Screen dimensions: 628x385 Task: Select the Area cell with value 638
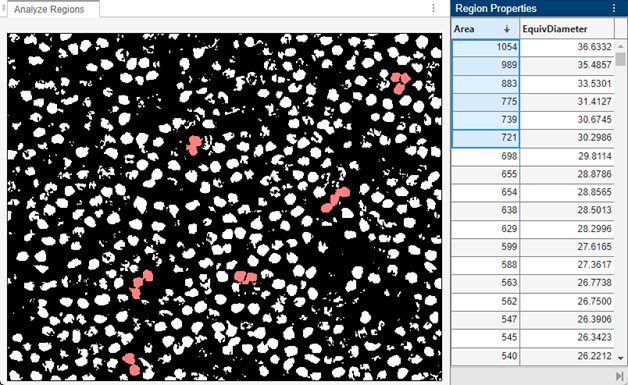tap(485, 210)
